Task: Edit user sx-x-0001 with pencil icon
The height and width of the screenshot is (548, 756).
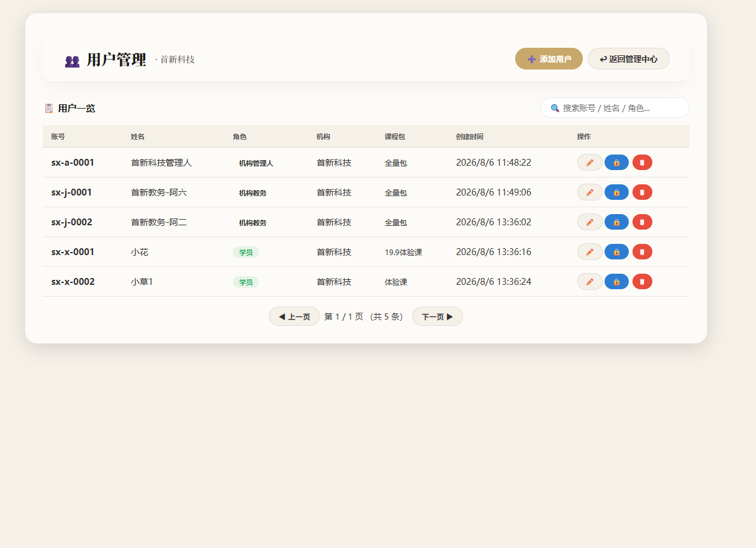Action: tap(590, 252)
